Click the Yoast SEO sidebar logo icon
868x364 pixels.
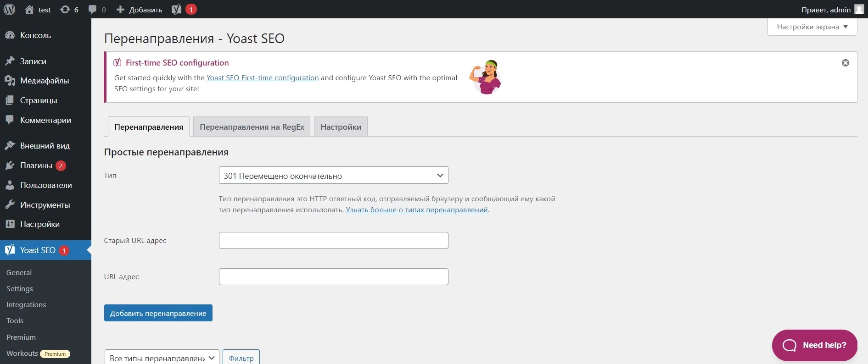pyautogui.click(x=10, y=250)
